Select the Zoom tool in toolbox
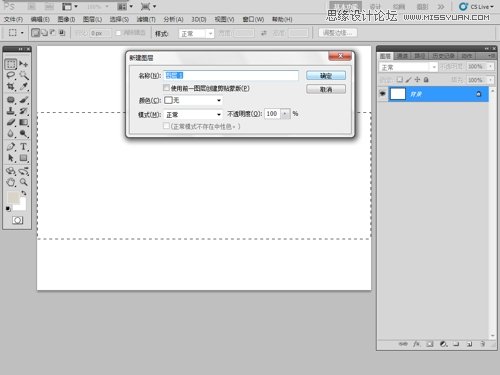The height and width of the screenshot is (375, 500). tap(23, 182)
